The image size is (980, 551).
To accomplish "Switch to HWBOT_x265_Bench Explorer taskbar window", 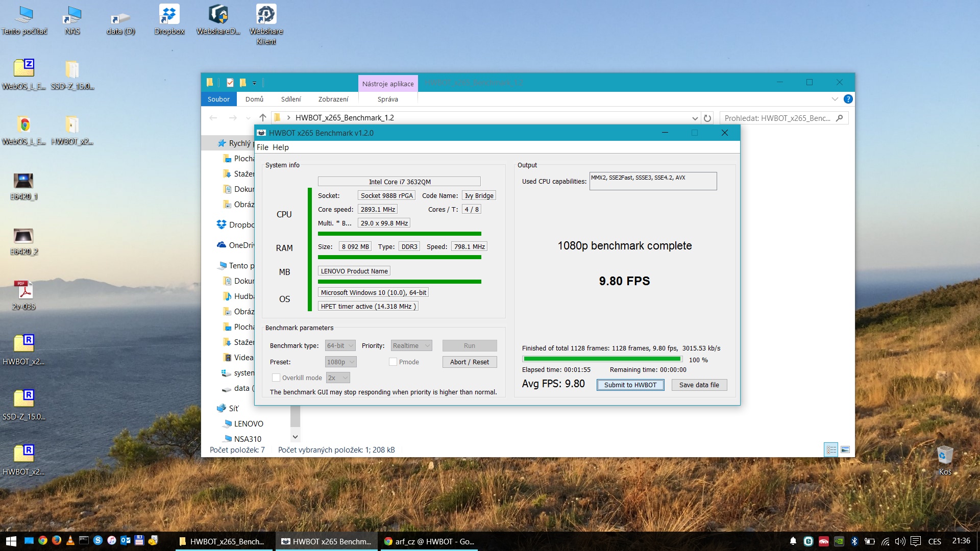I will 224,541.
